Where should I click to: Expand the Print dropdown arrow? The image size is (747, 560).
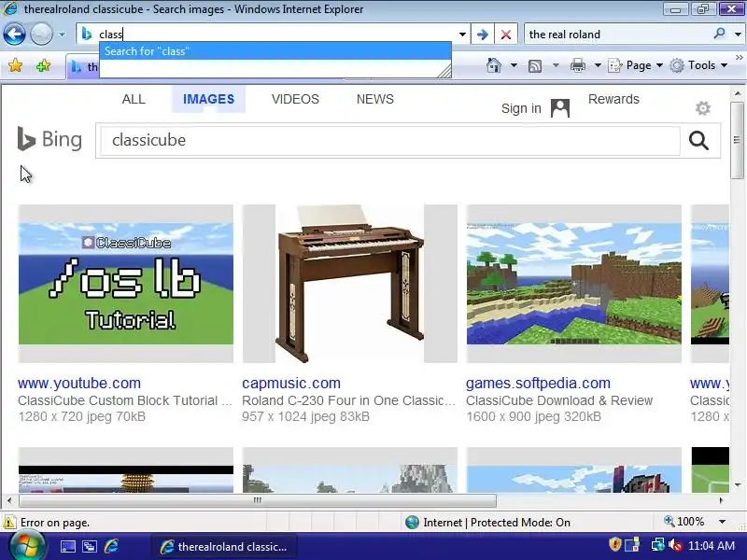(x=598, y=65)
